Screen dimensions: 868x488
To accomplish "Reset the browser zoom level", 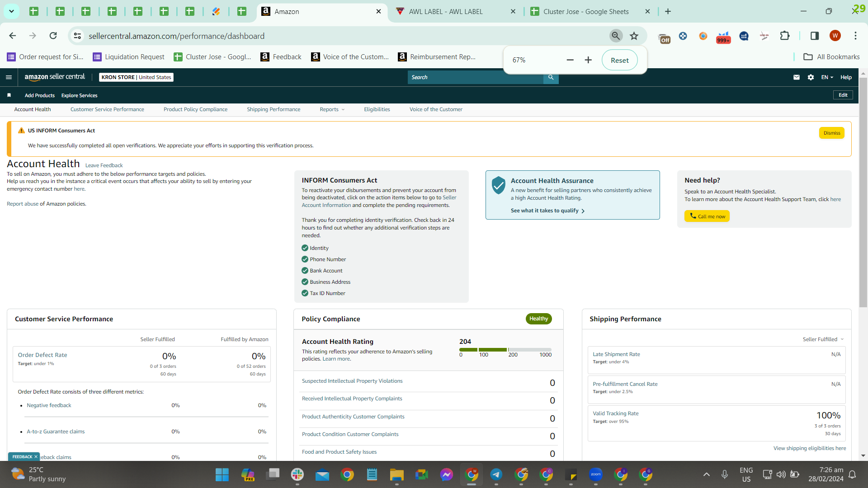I will coord(619,60).
